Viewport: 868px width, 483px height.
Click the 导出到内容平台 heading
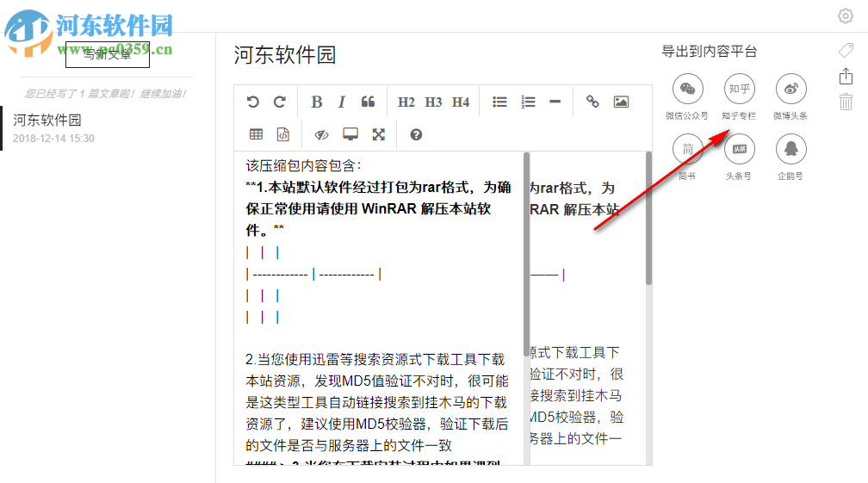point(710,52)
